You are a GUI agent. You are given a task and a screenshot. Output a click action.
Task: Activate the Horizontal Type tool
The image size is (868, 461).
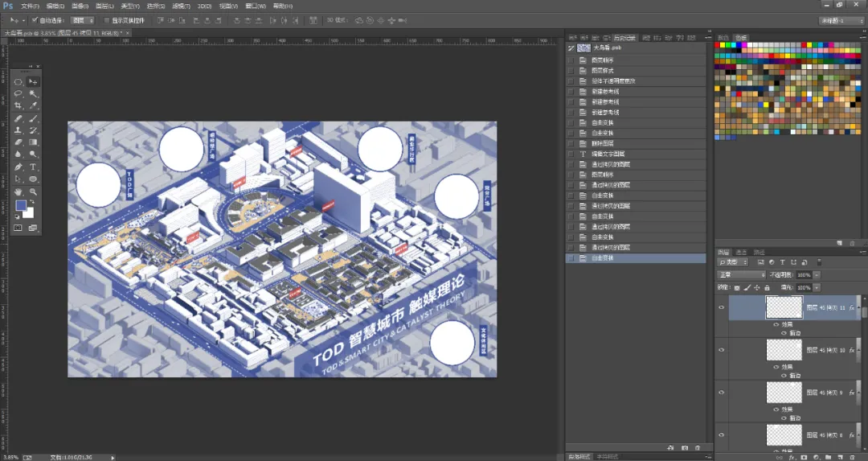(x=33, y=167)
